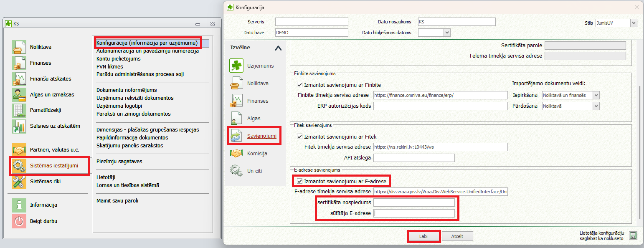Open Dokumentu noformējums entry

tap(127, 90)
